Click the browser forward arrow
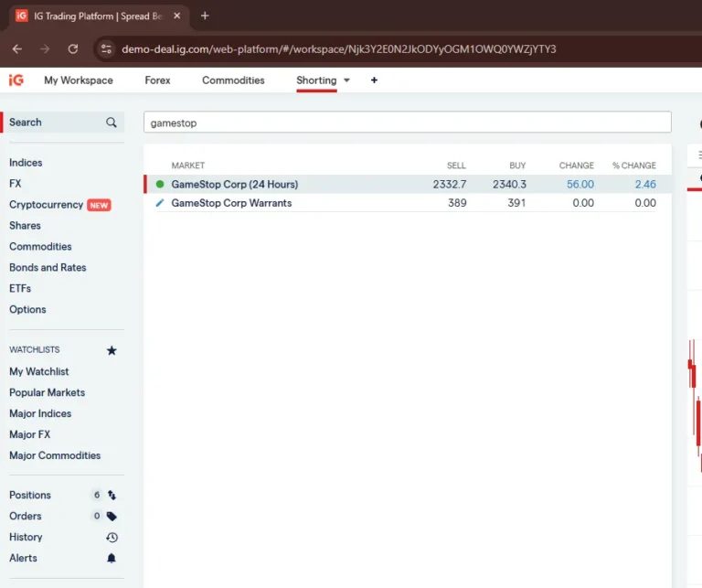 point(45,48)
